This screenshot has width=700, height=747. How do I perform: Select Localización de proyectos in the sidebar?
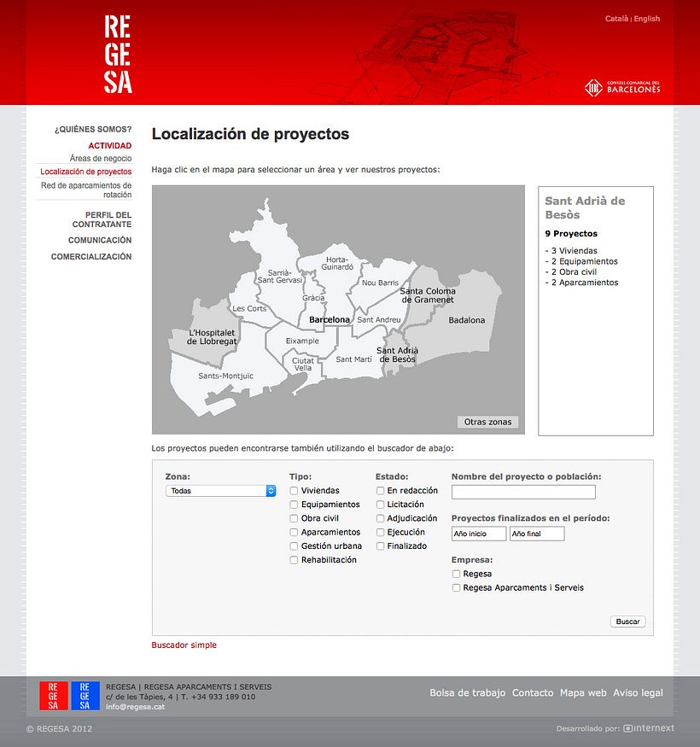(x=85, y=172)
